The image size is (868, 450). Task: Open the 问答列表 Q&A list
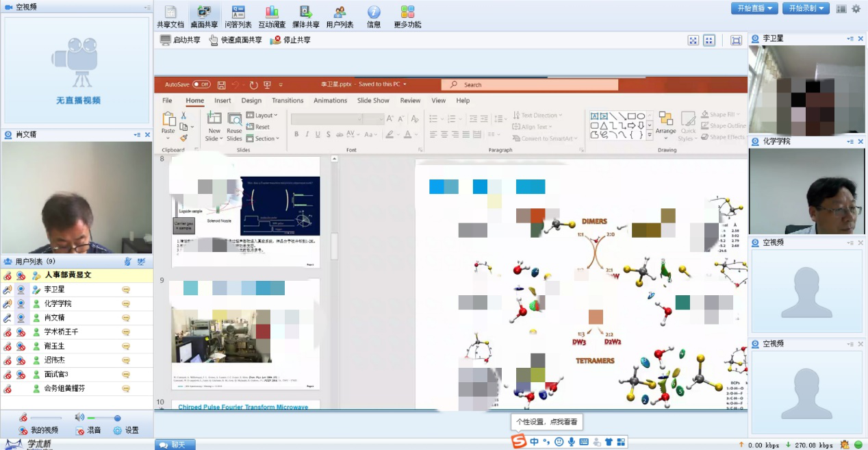(238, 16)
